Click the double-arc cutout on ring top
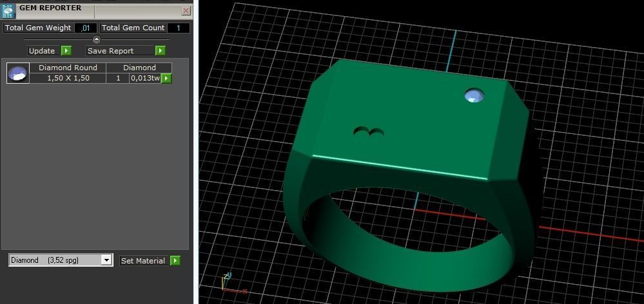This screenshot has width=644, height=304. pyautogui.click(x=369, y=131)
